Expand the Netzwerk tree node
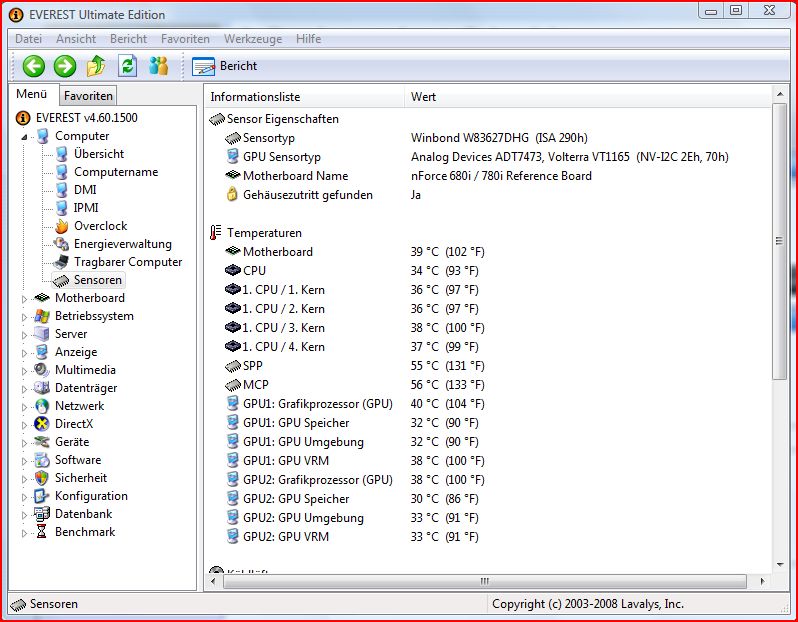 25,406
